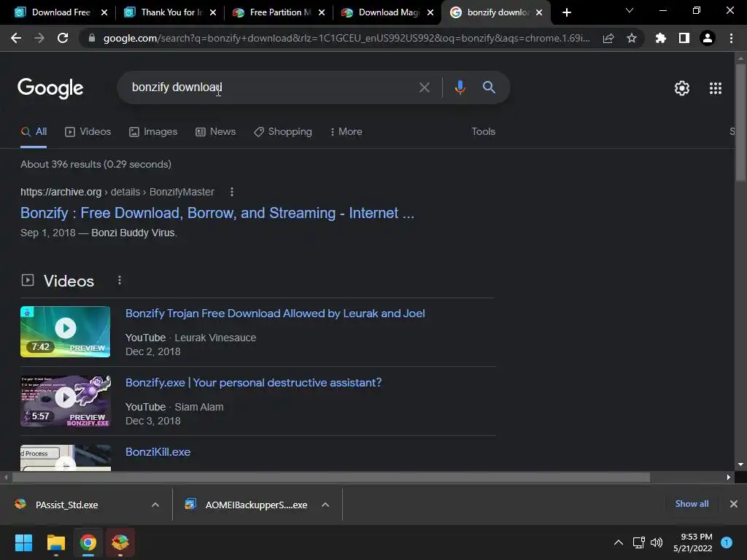This screenshot has height=560, width=747.
Task: Expand options for AOMEIBackupper download
Action: [325, 505]
